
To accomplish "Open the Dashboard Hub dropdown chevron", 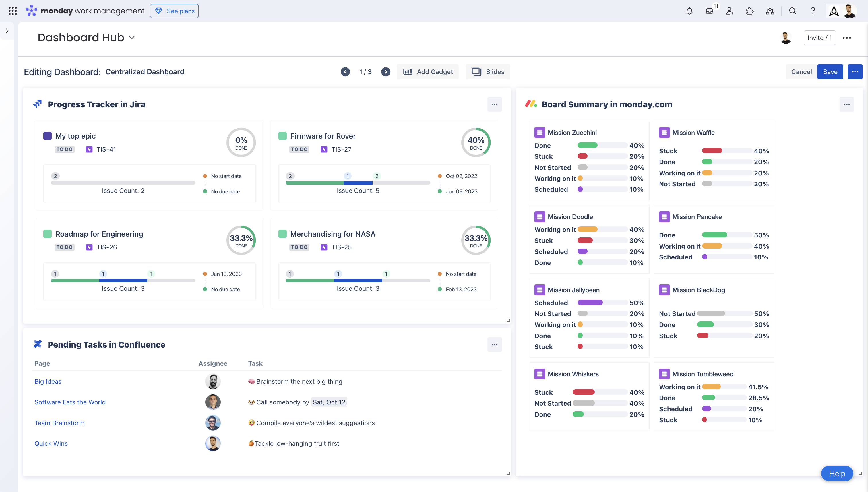I will coord(132,38).
